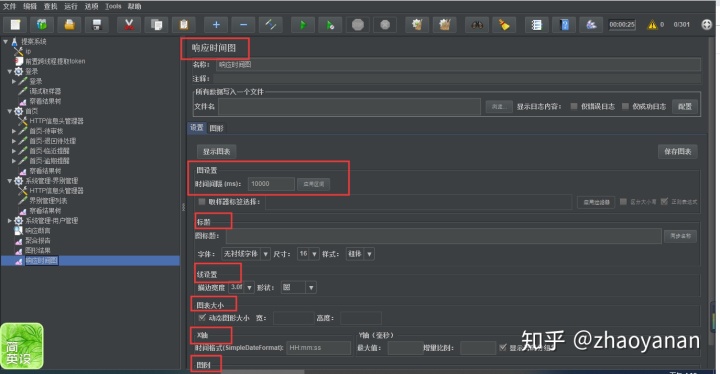Viewport: 720px width, 374px height.
Task: Collapse the 搜索系统 test plan root
Action: [x=6, y=41]
